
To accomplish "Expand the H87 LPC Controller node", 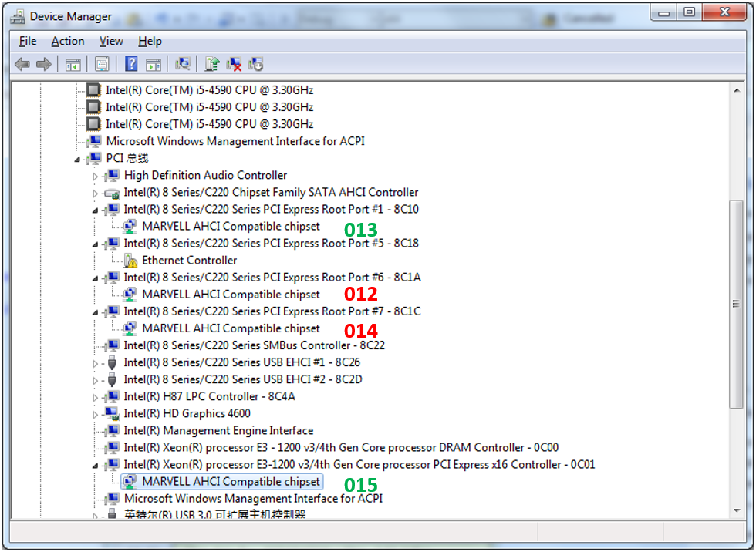I will pyautogui.click(x=95, y=398).
